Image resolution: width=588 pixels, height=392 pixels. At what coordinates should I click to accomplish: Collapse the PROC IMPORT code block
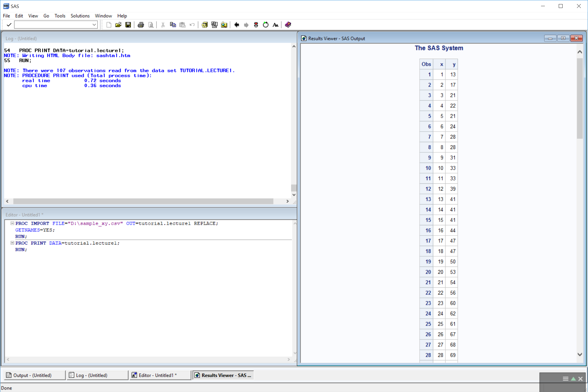(x=12, y=223)
